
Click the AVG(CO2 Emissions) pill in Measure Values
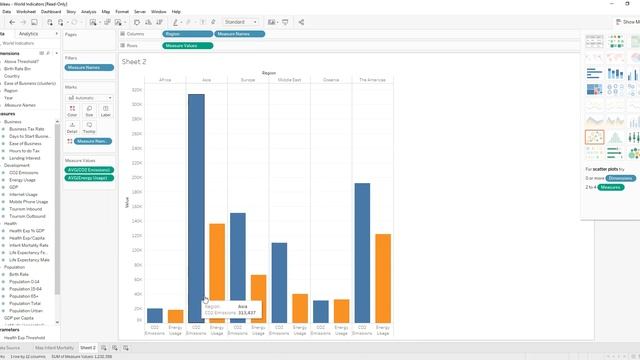89,170
